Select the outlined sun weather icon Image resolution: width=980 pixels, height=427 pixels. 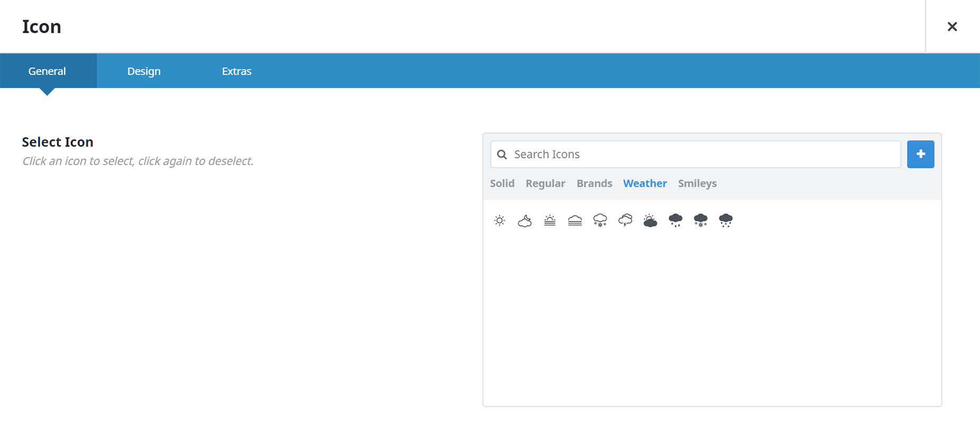tap(500, 220)
